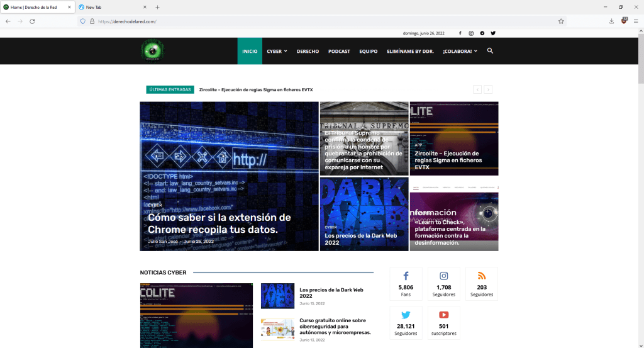Reload the current page
644x348 pixels.
[x=32, y=21]
